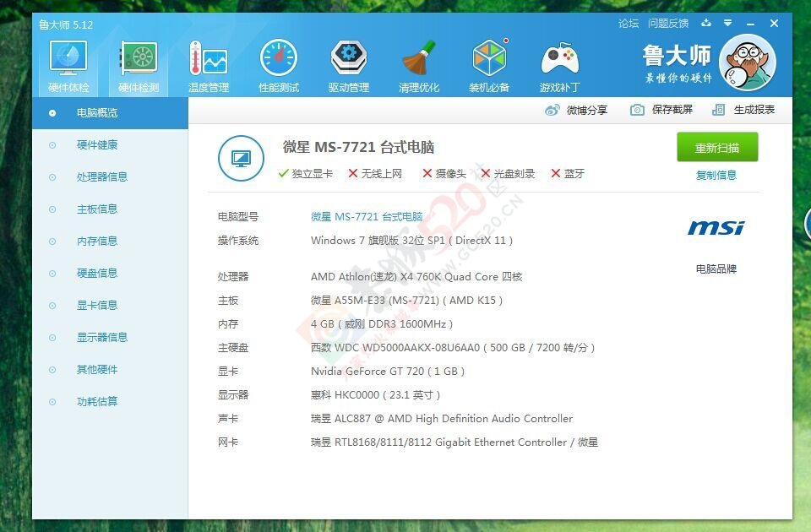Click the 鲁大师 5.12 title text
This screenshot has width=811, height=532.
point(66,24)
